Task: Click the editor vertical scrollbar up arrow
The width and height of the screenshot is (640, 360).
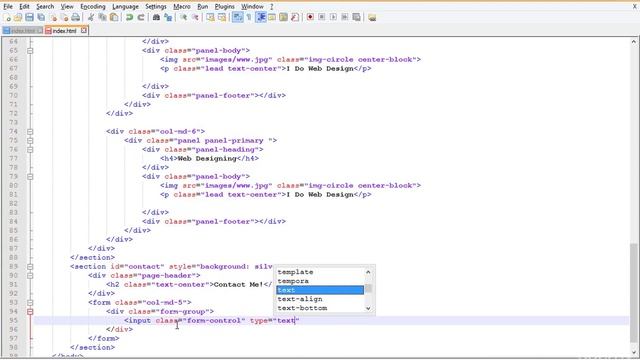Action: click(633, 41)
